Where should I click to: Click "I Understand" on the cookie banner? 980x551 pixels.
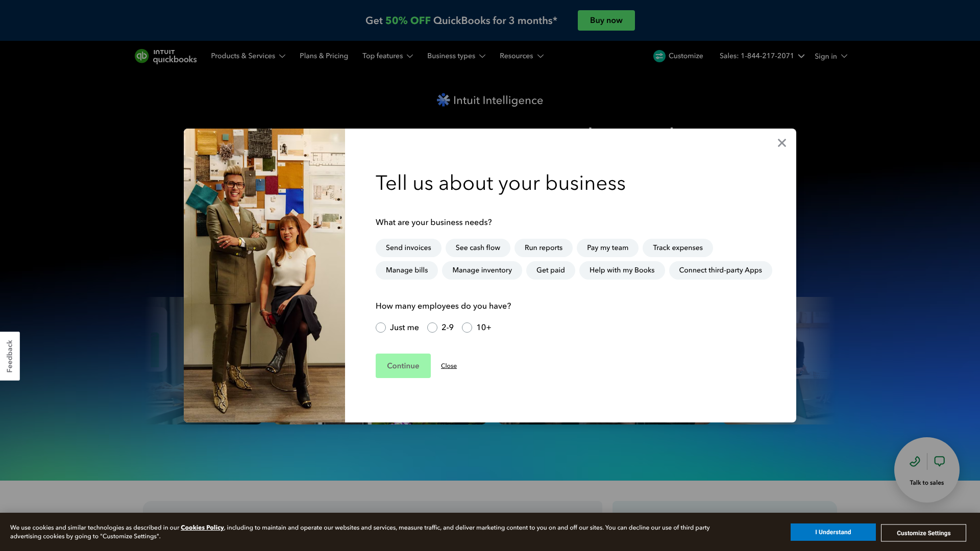[x=833, y=532]
